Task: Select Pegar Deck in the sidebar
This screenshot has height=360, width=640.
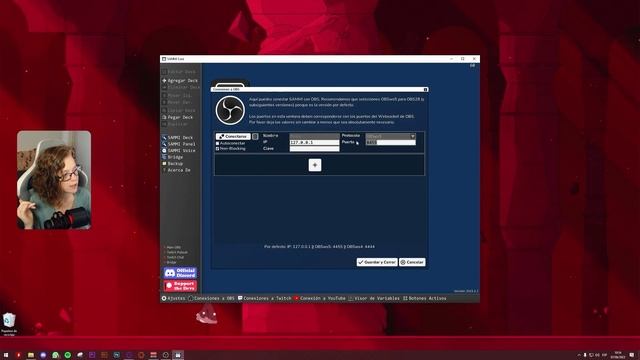Action: tap(178, 117)
